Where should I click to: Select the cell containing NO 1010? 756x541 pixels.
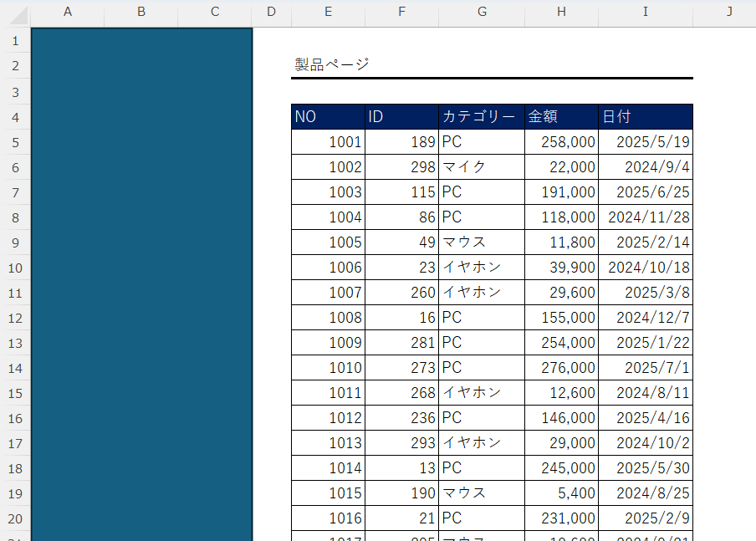click(328, 368)
